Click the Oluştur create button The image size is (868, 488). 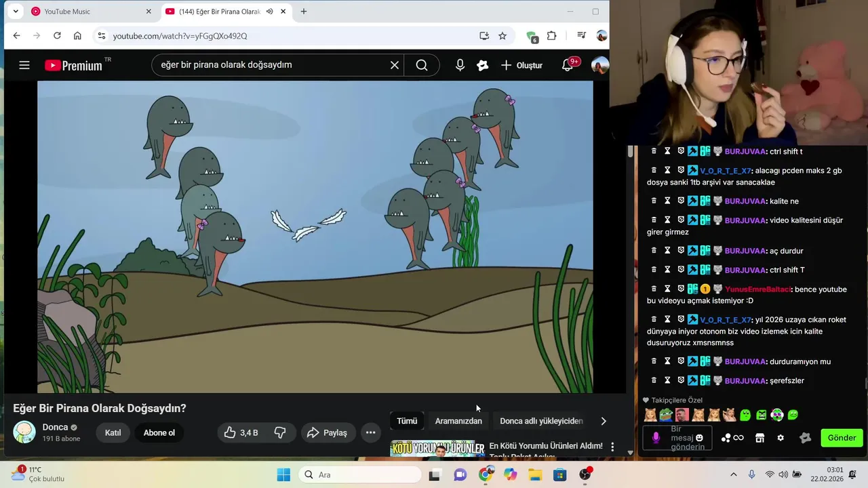click(x=521, y=65)
